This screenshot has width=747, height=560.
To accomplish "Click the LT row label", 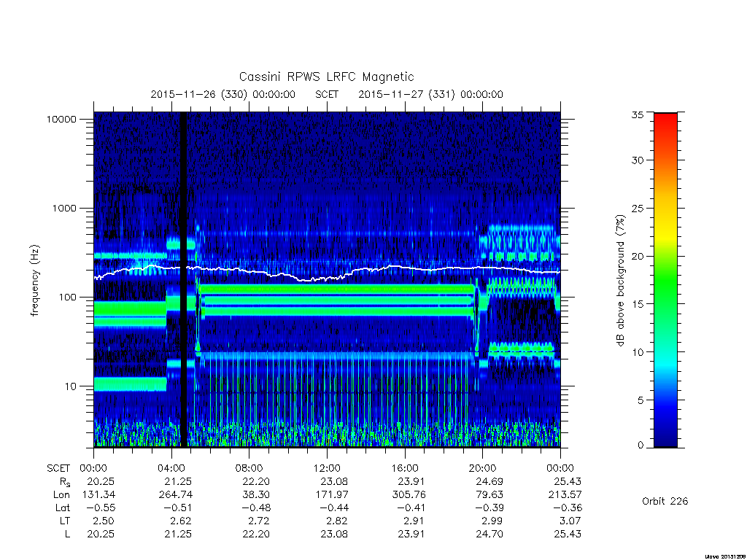I will point(65,521).
